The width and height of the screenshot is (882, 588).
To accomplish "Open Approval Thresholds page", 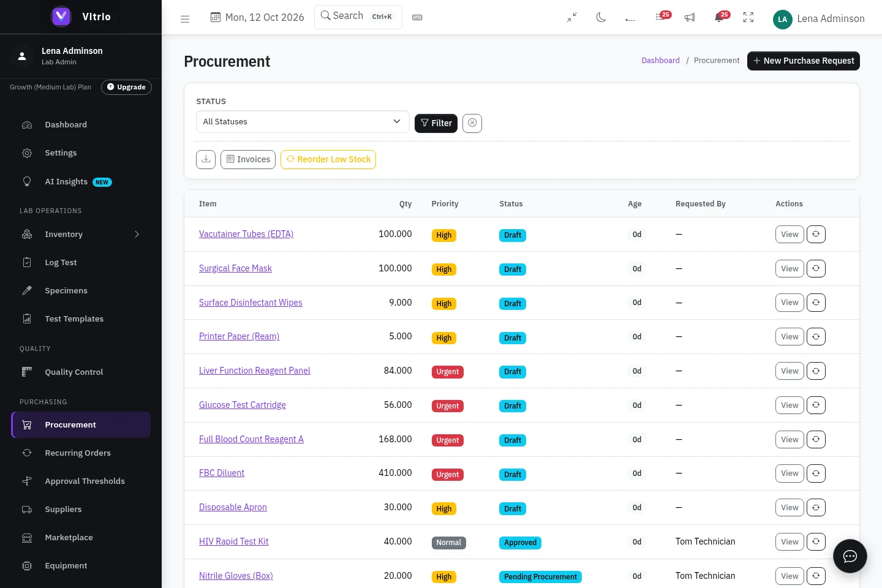I will [81, 481].
